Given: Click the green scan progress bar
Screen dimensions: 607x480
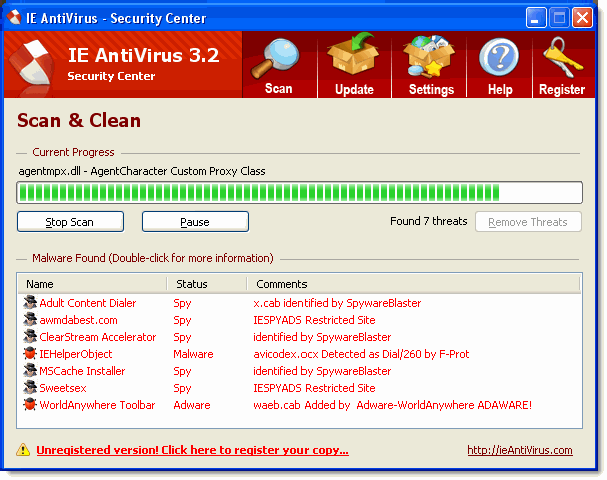Looking at the screenshot, I should pos(299,192).
